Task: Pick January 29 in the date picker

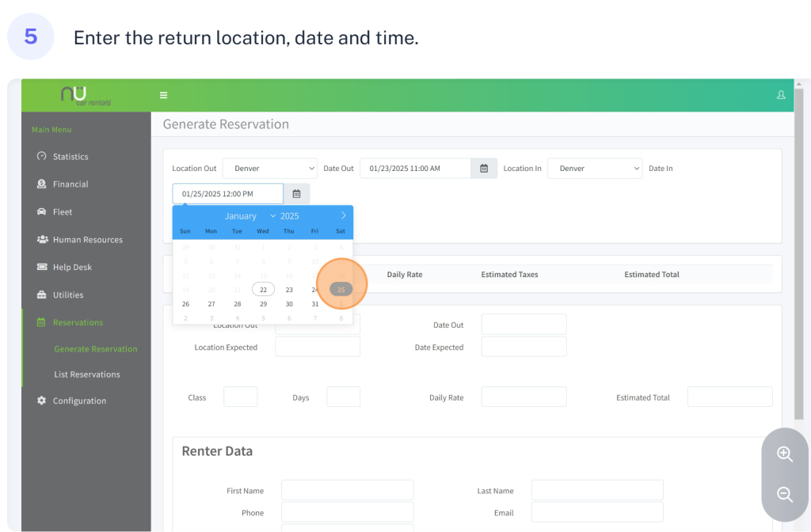Action: pyautogui.click(x=263, y=304)
